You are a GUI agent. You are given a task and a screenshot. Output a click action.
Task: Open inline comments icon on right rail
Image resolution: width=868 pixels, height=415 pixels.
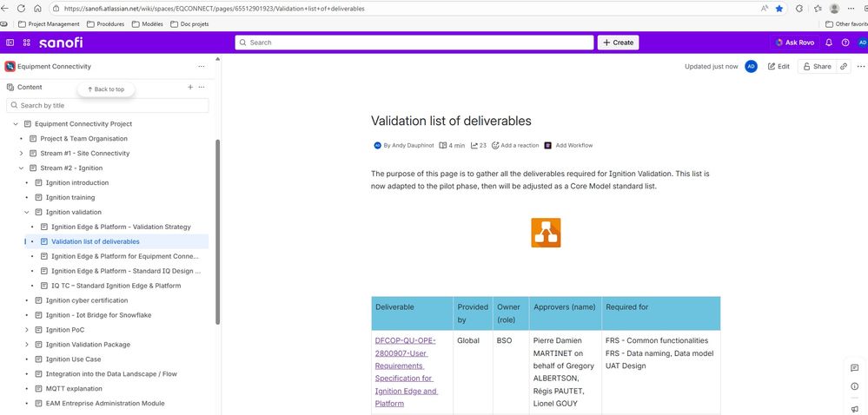point(855,368)
